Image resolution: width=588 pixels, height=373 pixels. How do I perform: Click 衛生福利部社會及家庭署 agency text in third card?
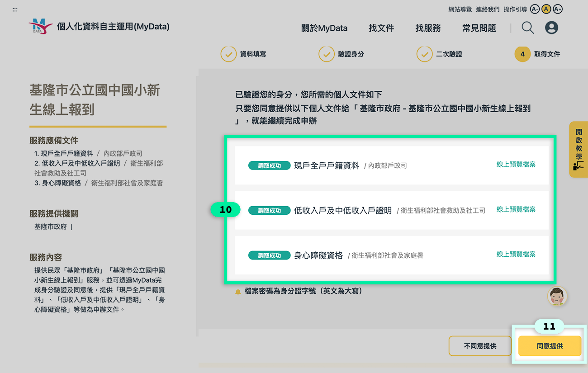pos(388,256)
